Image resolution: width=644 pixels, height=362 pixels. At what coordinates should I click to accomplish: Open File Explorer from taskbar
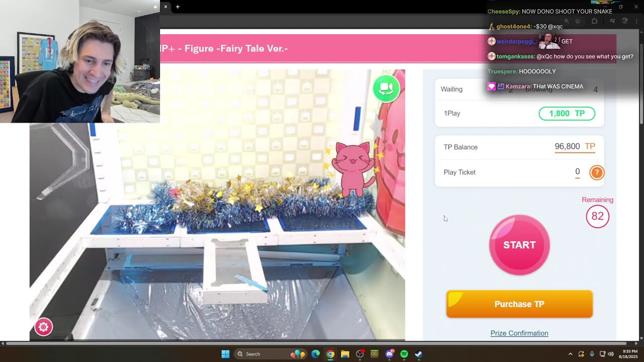tap(345, 354)
